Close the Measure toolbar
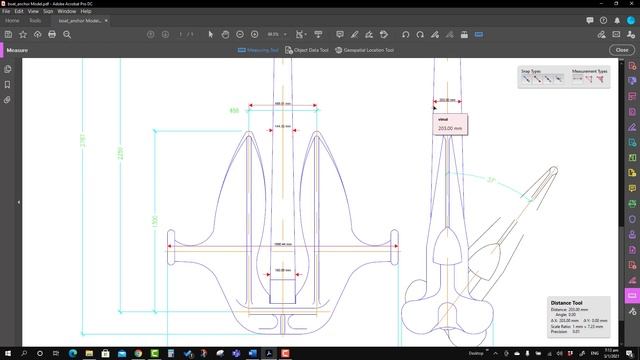The image size is (640, 360). (x=622, y=50)
